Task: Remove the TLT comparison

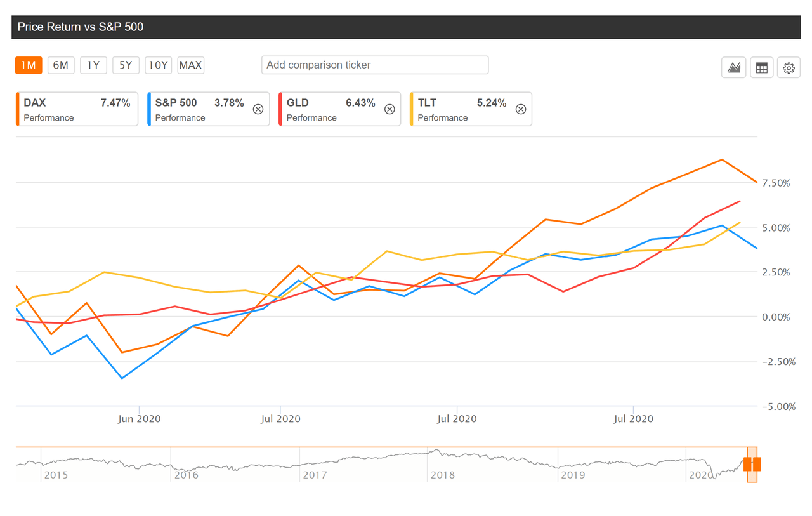Action: pos(520,109)
